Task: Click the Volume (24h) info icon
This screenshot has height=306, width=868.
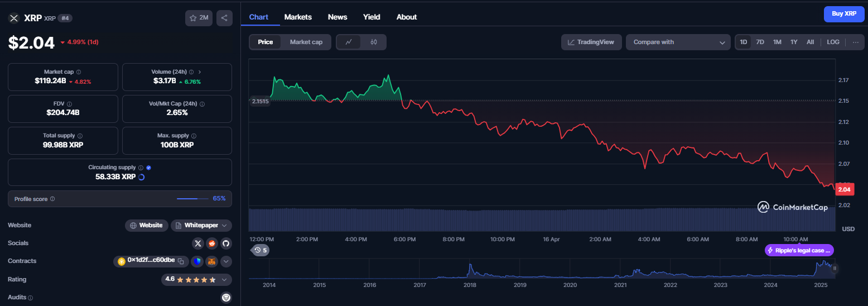Action: click(191, 72)
